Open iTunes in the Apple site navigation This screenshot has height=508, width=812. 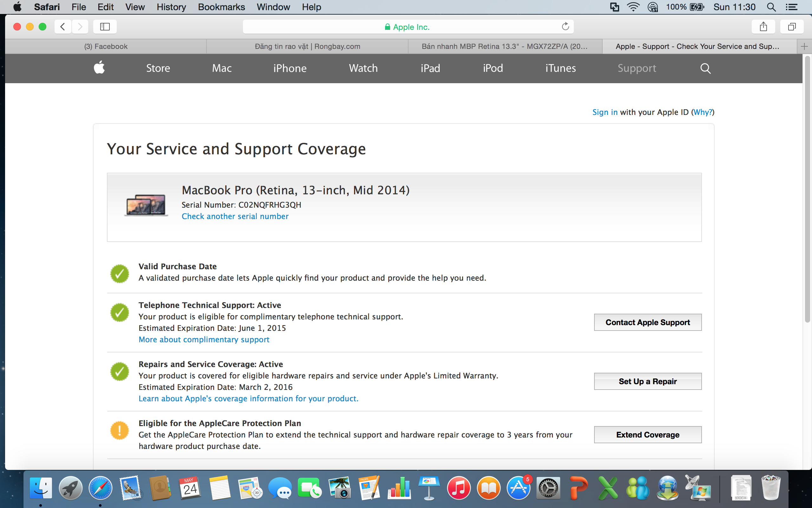pyautogui.click(x=560, y=68)
